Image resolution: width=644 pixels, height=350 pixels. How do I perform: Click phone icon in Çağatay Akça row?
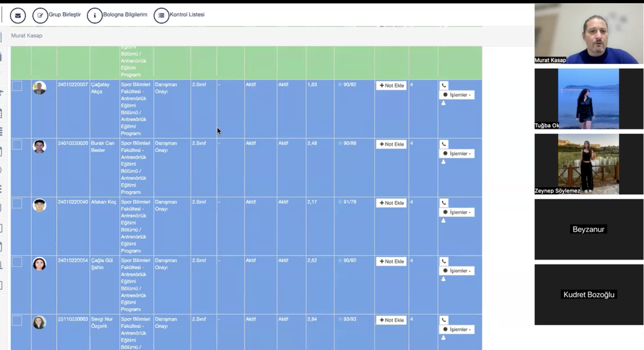pos(444,85)
